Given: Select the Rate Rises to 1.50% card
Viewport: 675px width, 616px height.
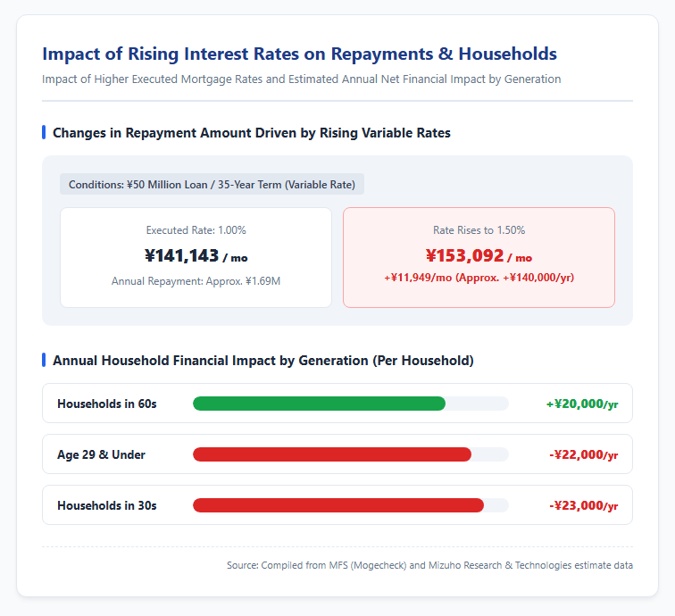Looking at the screenshot, I should (x=479, y=257).
